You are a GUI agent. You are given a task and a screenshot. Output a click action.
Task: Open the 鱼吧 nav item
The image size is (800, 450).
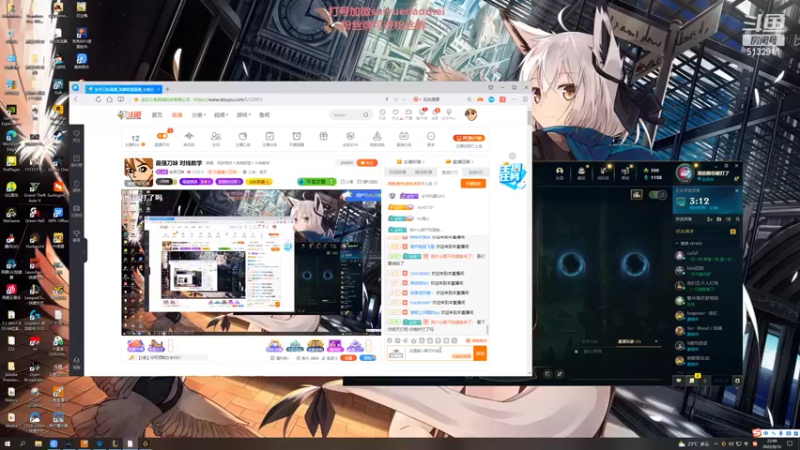pyautogui.click(x=264, y=115)
